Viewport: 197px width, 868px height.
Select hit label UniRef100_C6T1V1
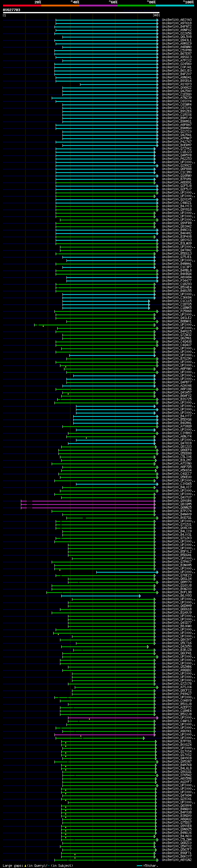(176, 108)
